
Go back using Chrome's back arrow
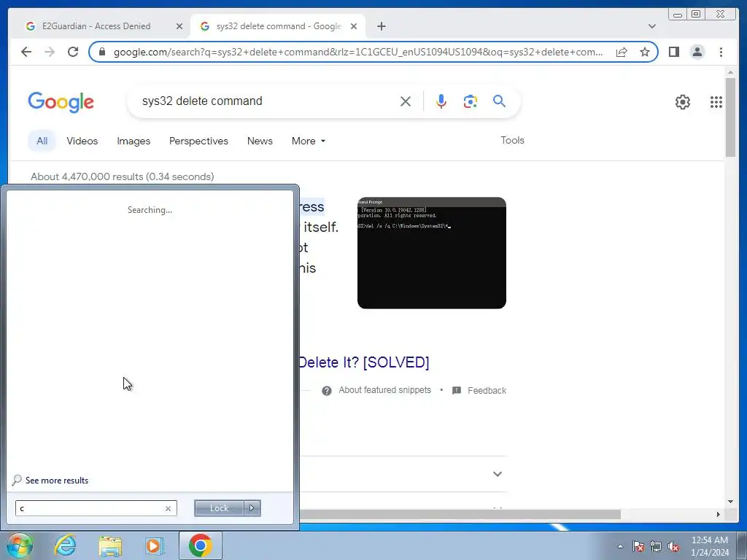26,52
